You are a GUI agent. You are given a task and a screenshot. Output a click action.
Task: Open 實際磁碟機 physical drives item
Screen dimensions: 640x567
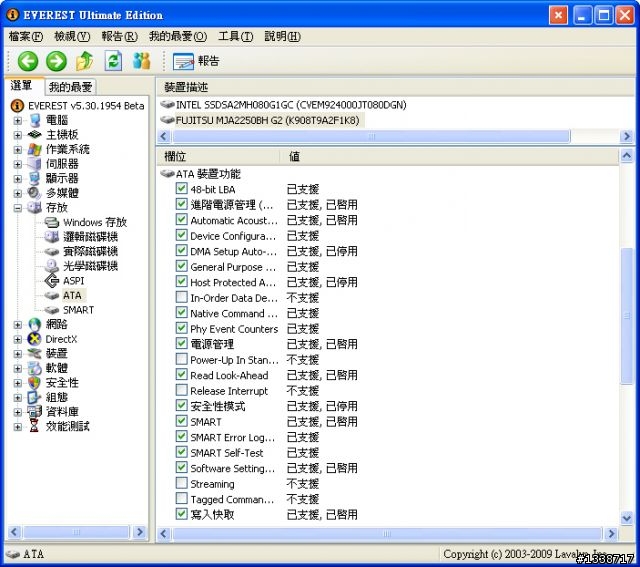(81, 251)
